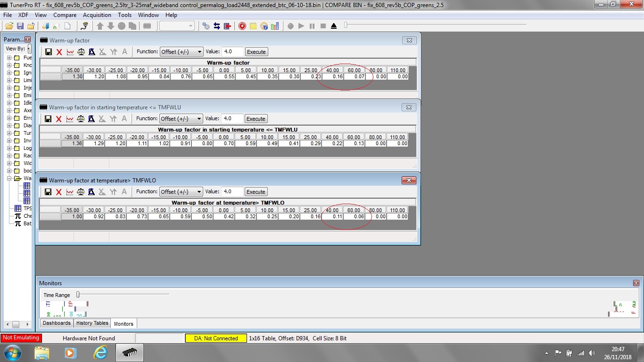Click the gray down arrow toolbar icon
The height and width of the screenshot is (362, 644).
point(111,26)
